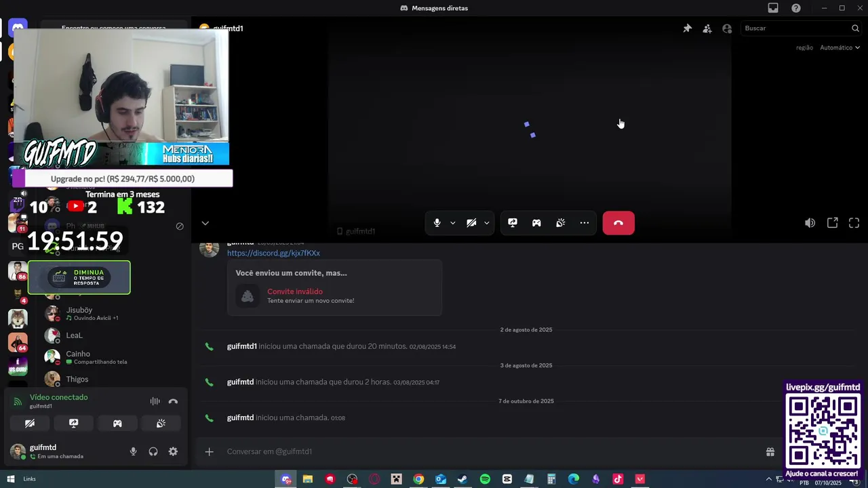Image resolution: width=868 pixels, height=488 pixels.
Task: Open guifmtd avatar in user panel
Action: (18, 451)
